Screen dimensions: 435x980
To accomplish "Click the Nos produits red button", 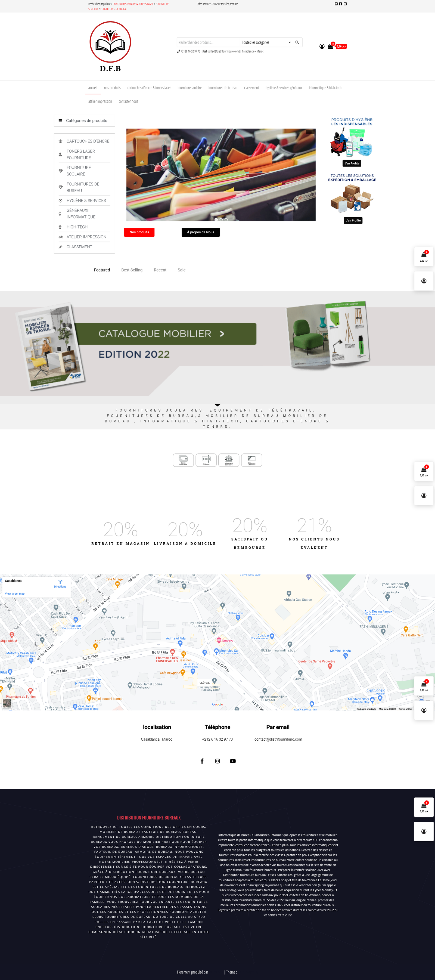I will (x=139, y=232).
